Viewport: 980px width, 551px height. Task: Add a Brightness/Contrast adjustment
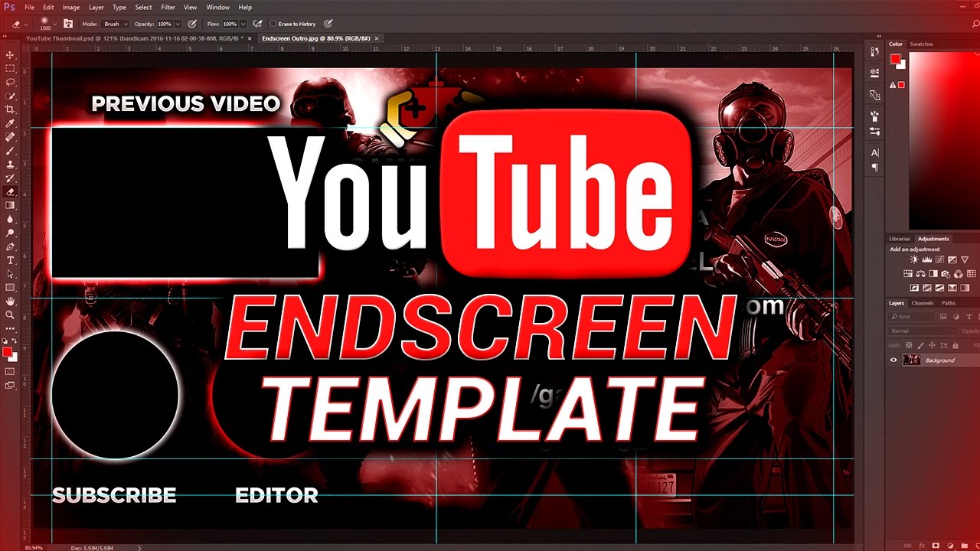click(x=914, y=260)
